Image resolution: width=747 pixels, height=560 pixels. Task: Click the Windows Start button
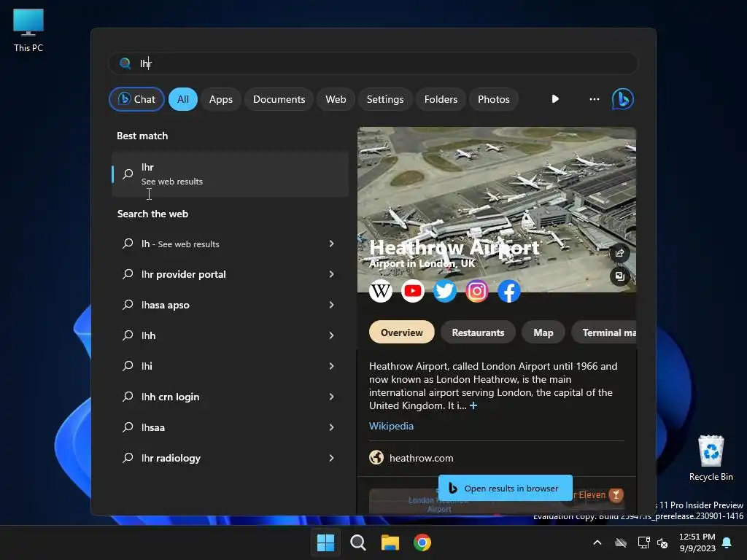[326, 542]
